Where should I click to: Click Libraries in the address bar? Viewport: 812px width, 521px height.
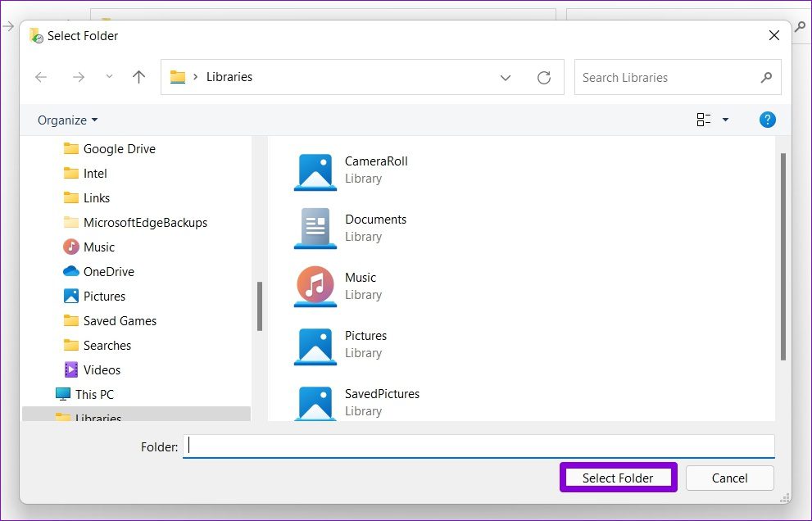pyautogui.click(x=229, y=76)
